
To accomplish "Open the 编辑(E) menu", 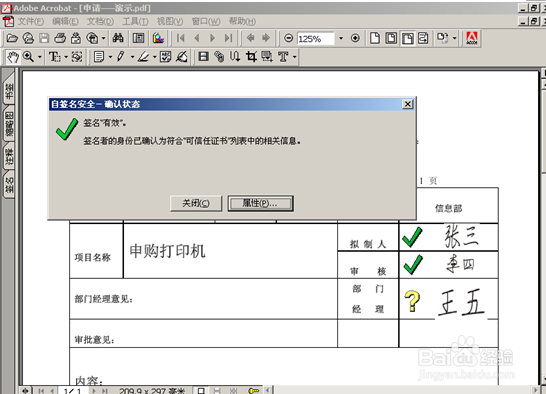I will (x=65, y=22).
